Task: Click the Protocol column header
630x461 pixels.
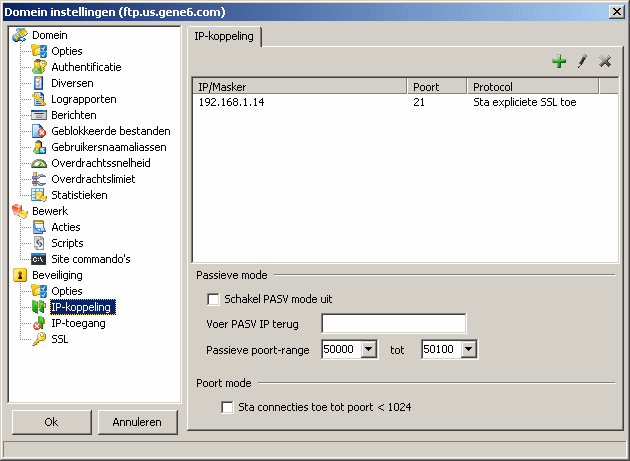Action: (533, 87)
